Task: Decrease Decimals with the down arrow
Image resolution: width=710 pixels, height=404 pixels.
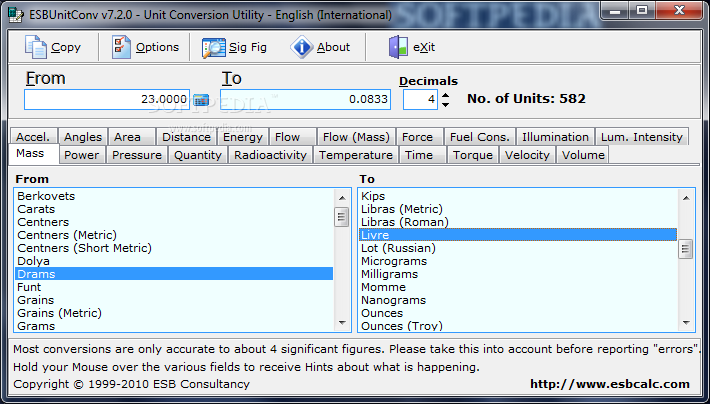Action: tap(446, 105)
